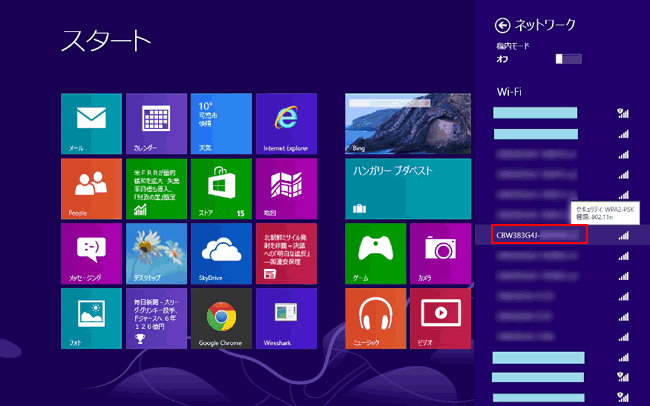Viewport: 650px width, 406px height.
Task: Open the 地図 Maps tile
Action: pos(286,189)
